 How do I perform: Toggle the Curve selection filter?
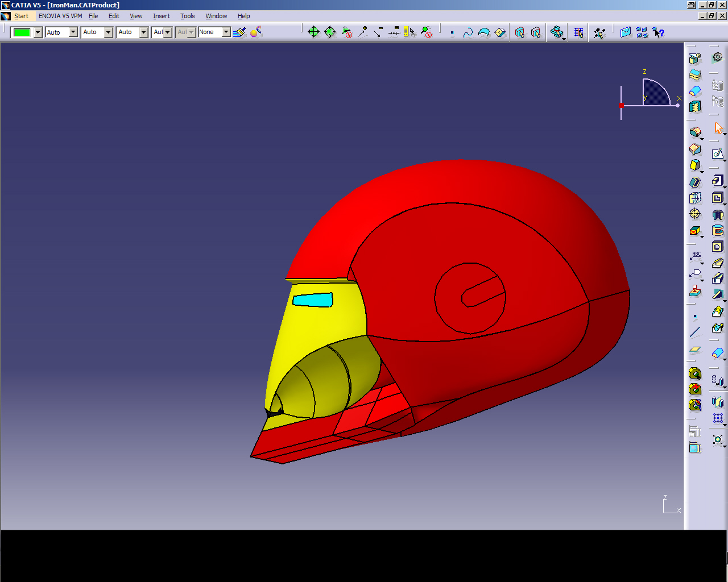[468, 32]
